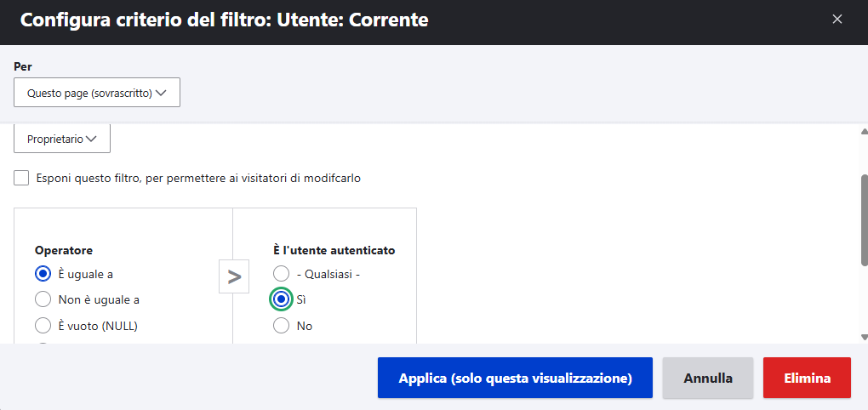868x410 pixels.
Task: Click the vertical scrollbar thumb
Action: [864, 221]
